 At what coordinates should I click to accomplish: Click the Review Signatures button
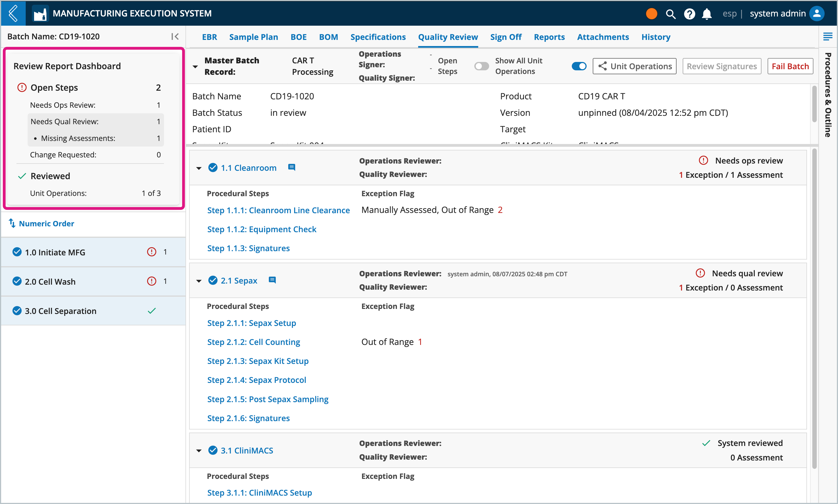pyautogui.click(x=722, y=66)
